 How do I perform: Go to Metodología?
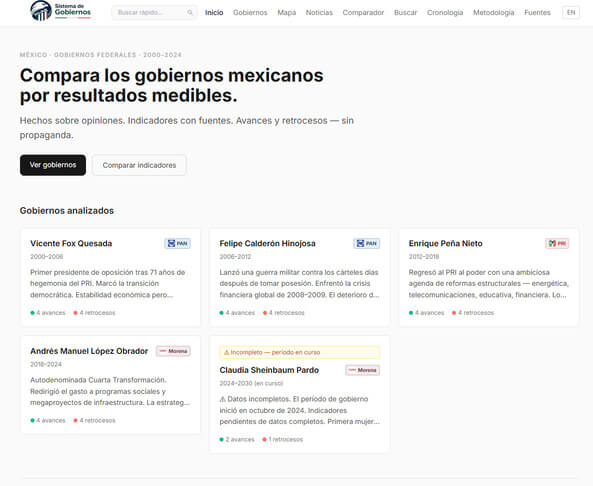[494, 12]
